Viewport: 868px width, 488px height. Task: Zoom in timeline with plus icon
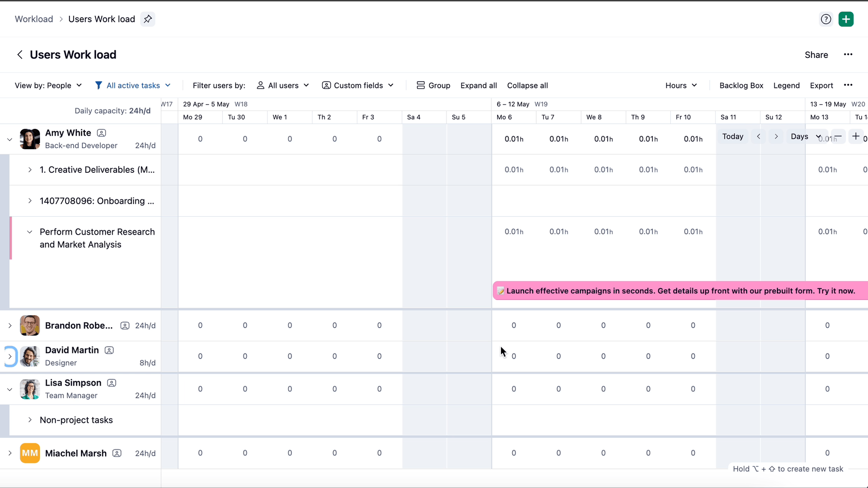[855, 136]
